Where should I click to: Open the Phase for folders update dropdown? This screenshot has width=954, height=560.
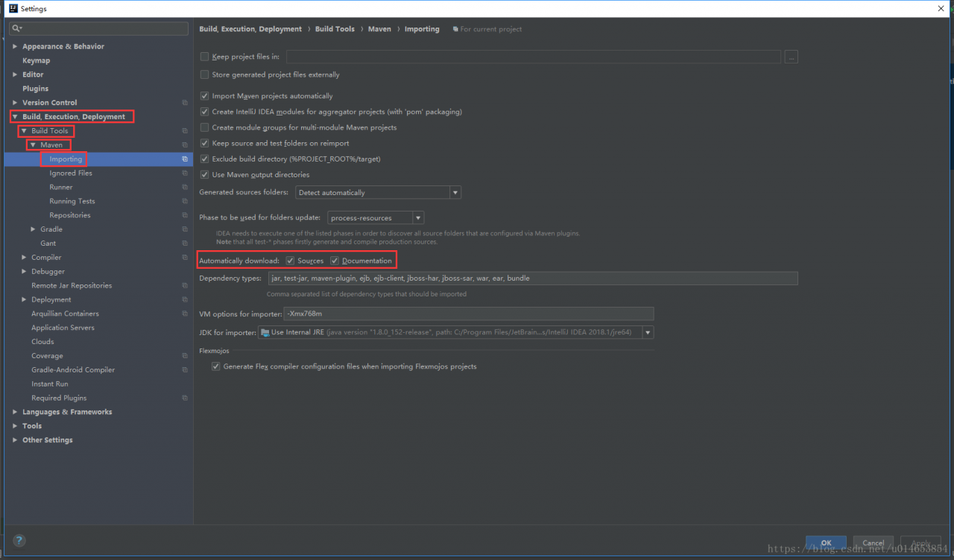(376, 217)
